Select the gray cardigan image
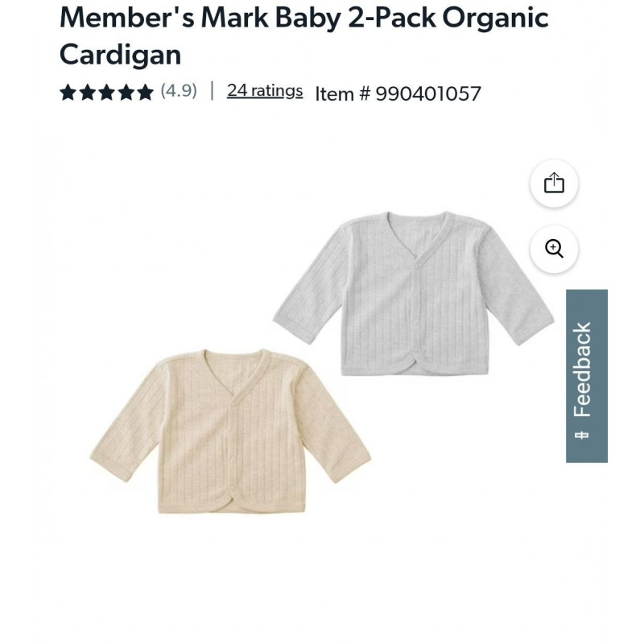Image resolution: width=644 pixels, height=644 pixels. (413, 292)
